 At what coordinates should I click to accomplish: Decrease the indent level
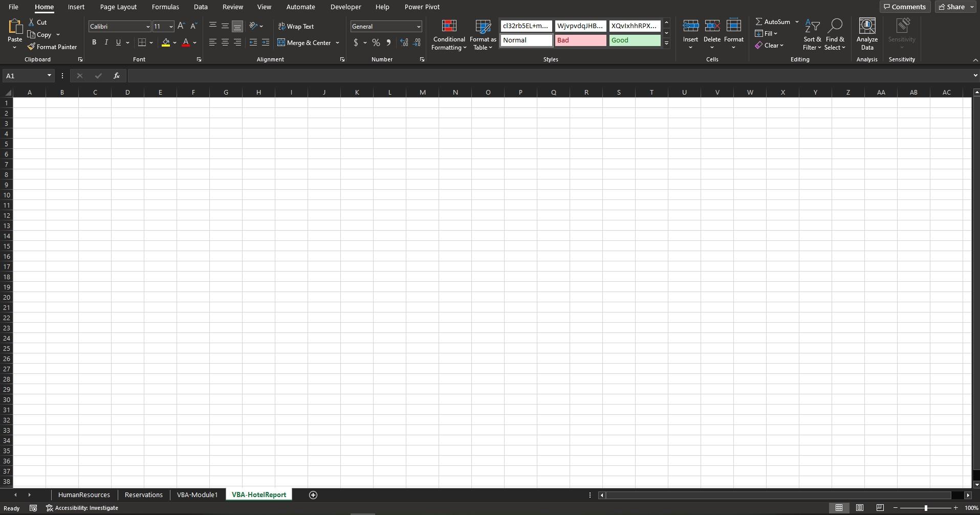(253, 42)
